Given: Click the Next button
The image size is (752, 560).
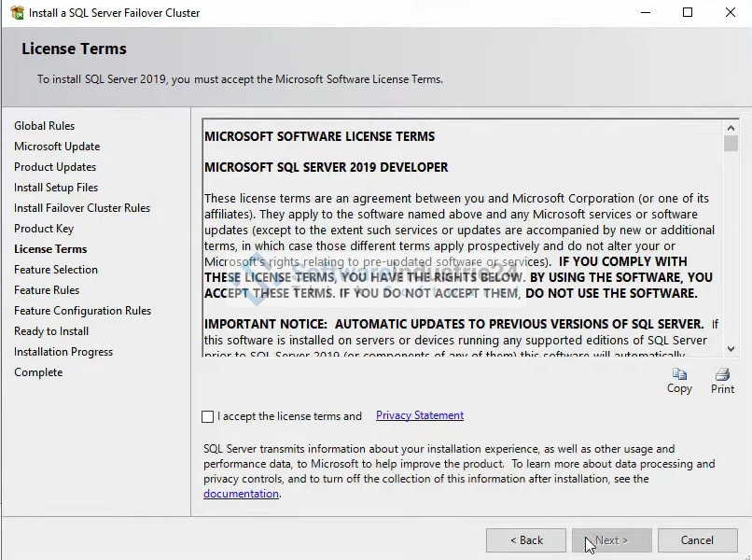Looking at the screenshot, I should coord(611,540).
